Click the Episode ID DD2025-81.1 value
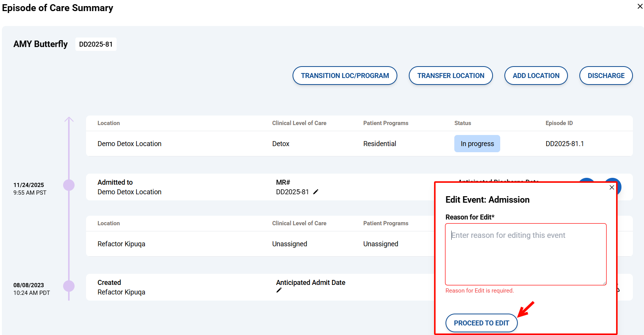This screenshot has width=644, height=335. pos(564,144)
